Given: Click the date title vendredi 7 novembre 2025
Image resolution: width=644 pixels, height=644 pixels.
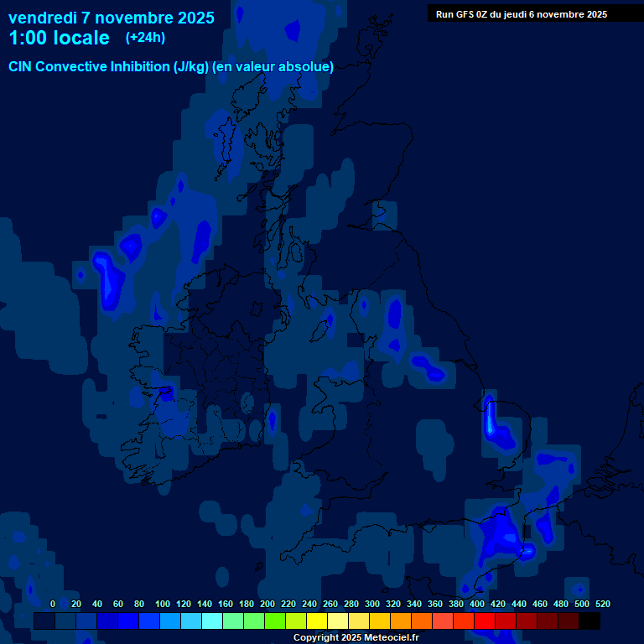Looking at the screenshot, I should (111, 18).
